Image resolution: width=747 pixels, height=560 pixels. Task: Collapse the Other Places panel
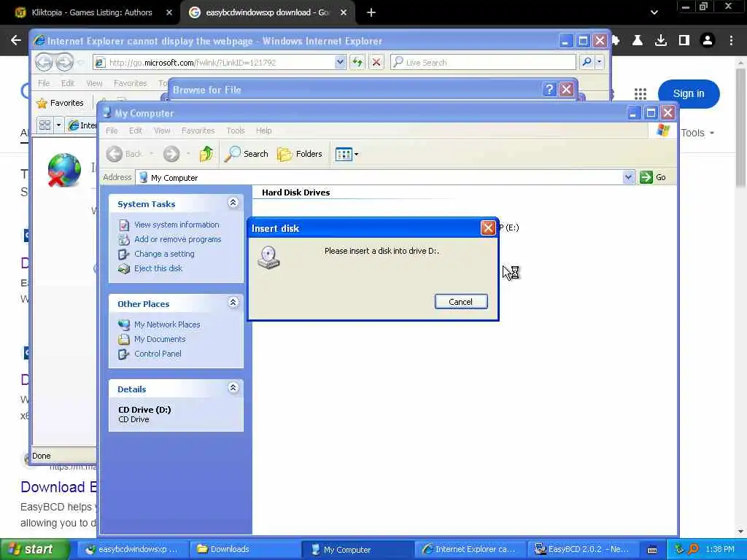(x=233, y=303)
